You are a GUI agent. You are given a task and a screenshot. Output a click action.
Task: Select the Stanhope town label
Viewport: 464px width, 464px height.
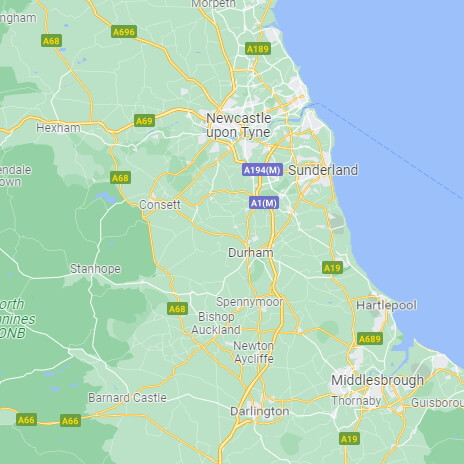point(95,269)
